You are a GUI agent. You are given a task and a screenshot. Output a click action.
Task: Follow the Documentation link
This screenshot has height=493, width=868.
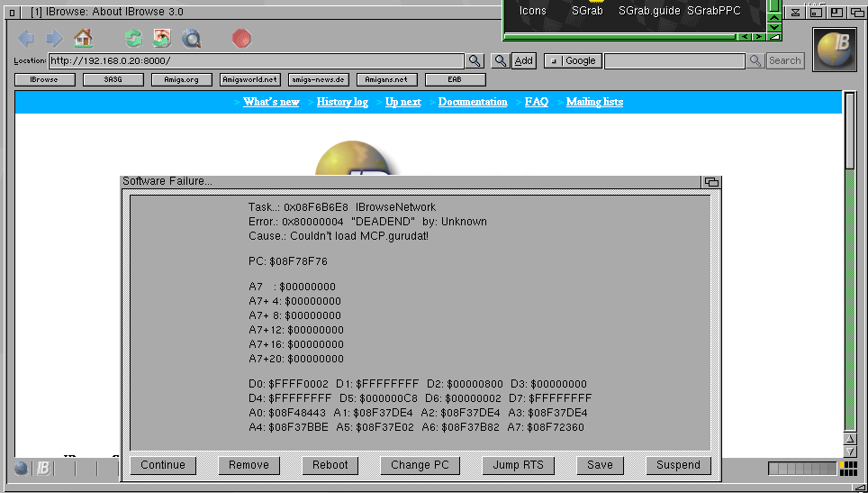(x=473, y=102)
